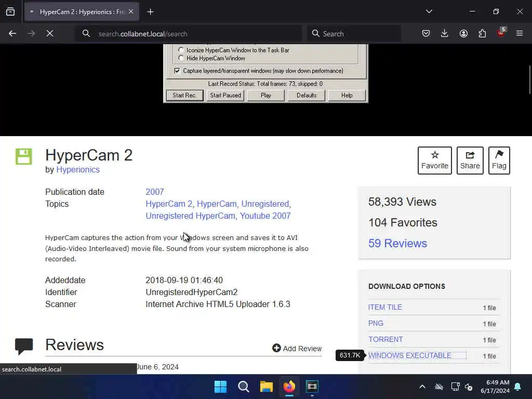Go forward with the arrow button

click(x=31, y=34)
